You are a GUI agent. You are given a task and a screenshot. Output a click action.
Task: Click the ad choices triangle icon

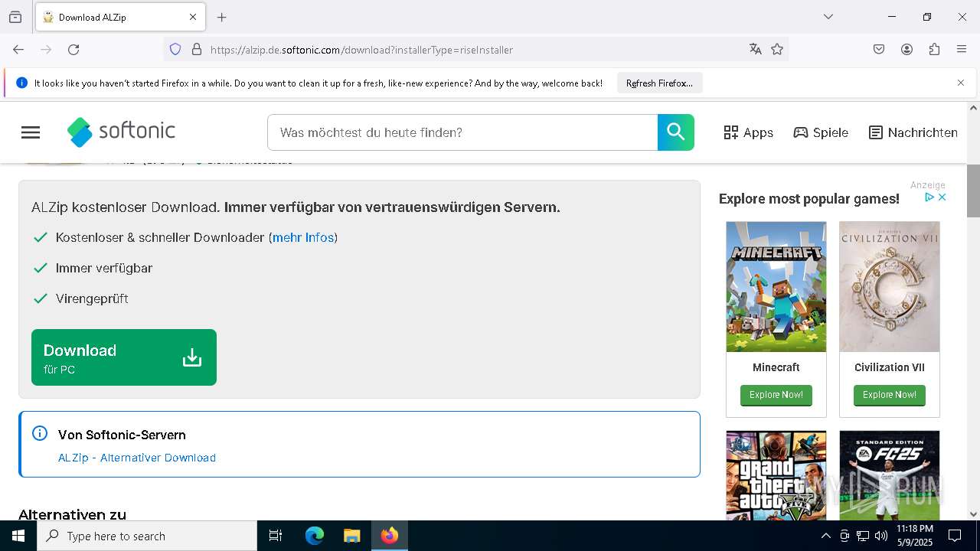[x=929, y=197]
